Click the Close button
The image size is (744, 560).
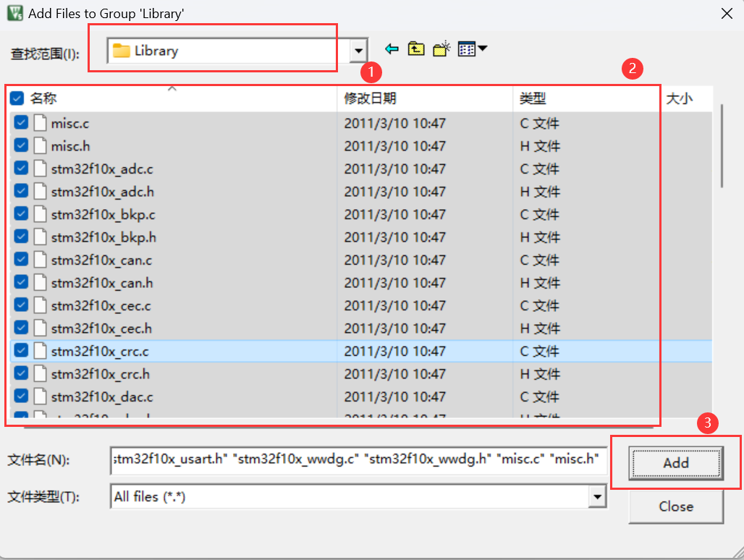[676, 506]
